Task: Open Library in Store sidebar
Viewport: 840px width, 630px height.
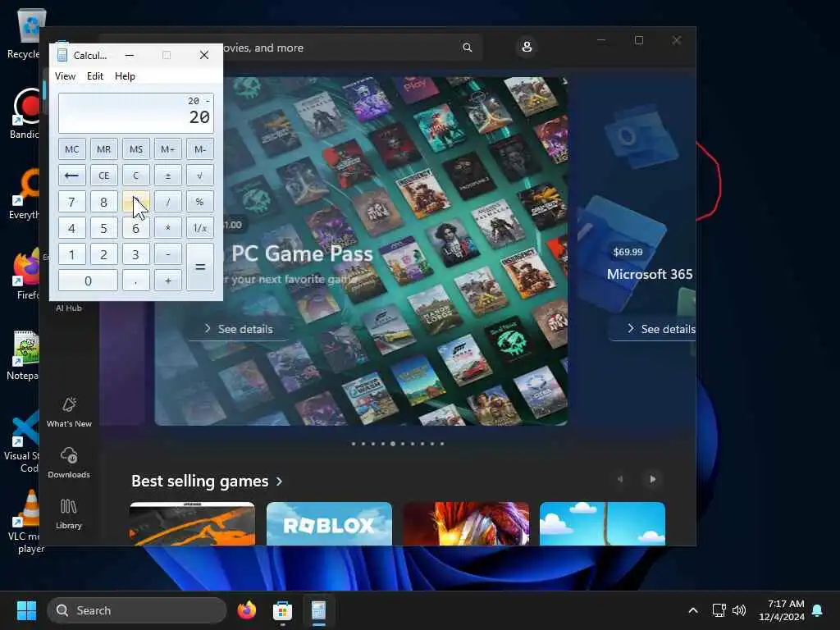Action: pos(69,514)
